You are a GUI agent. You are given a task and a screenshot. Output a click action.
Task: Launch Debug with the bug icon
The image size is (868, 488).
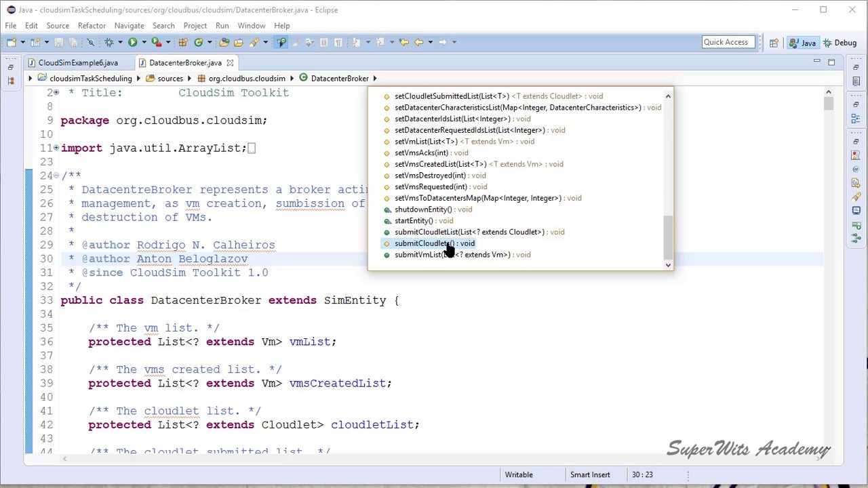(x=108, y=42)
